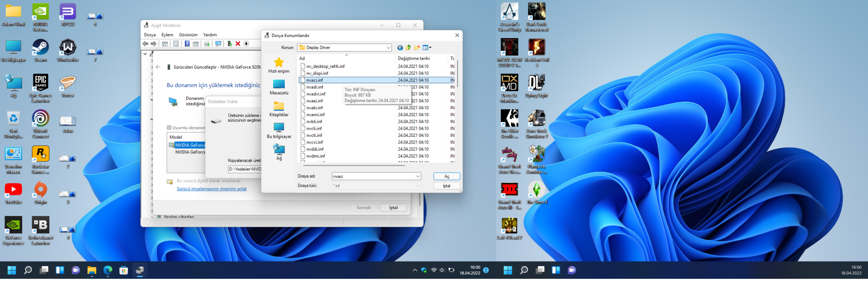Open Masaüstü in places bar

pyautogui.click(x=279, y=87)
